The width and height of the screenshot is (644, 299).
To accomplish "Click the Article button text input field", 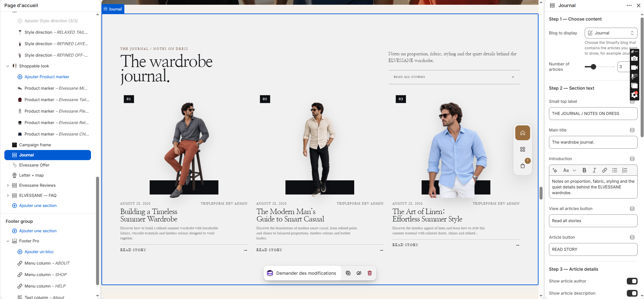I will [593, 249].
